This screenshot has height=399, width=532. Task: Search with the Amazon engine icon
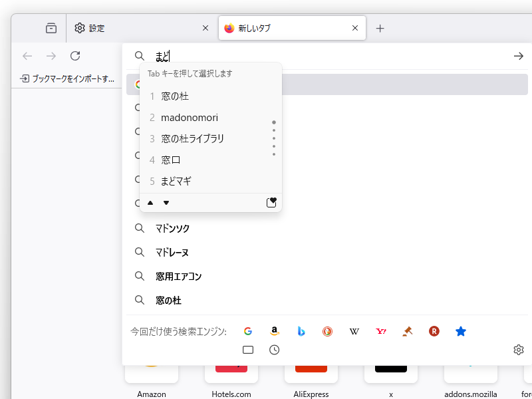pyautogui.click(x=275, y=331)
